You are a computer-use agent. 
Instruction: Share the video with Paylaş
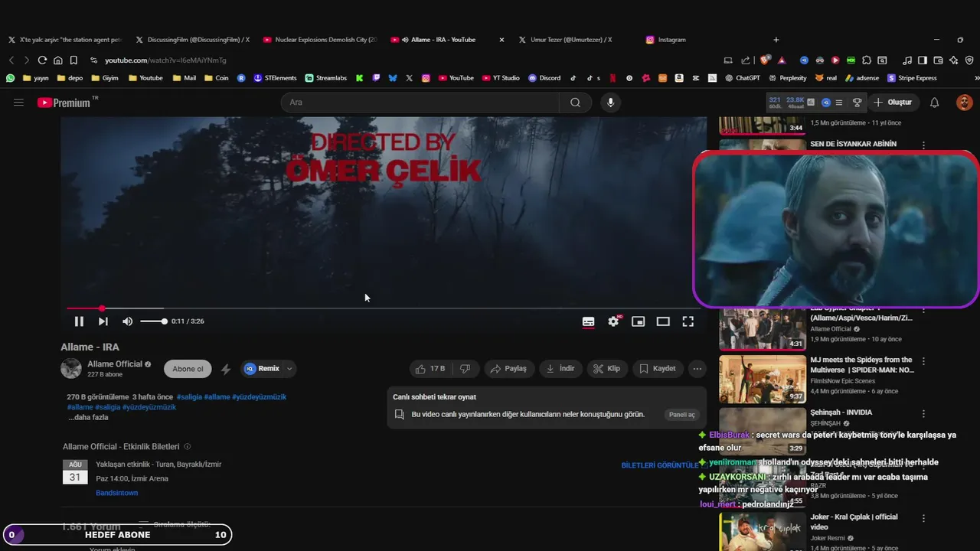(x=508, y=369)
